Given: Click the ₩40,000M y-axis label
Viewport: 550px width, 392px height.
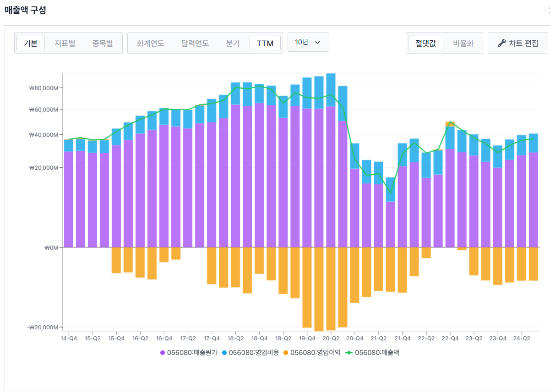Looking at the screenshot, I should pyautogui.click(x=44, y=135).
